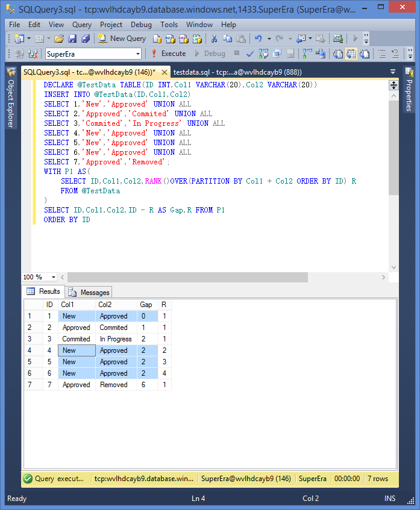The width and height of the screenshot is (420, 510).
Task: Toggle Results to File mode
Action: coord(365,54)
